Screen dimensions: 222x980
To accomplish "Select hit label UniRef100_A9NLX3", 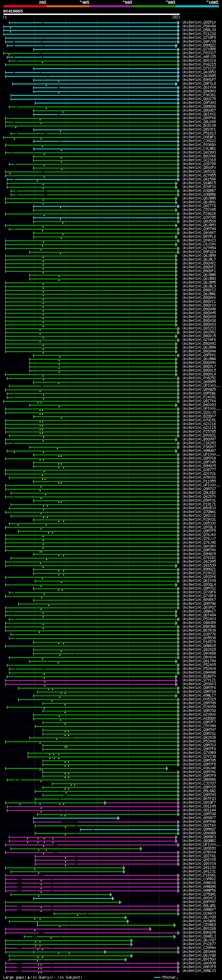I will point(199,971).
